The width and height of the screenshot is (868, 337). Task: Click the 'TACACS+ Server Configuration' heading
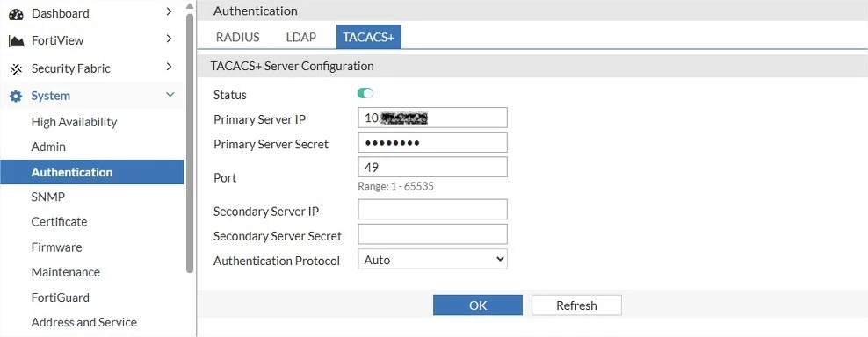pyautogui.click(x=293, y=67)
